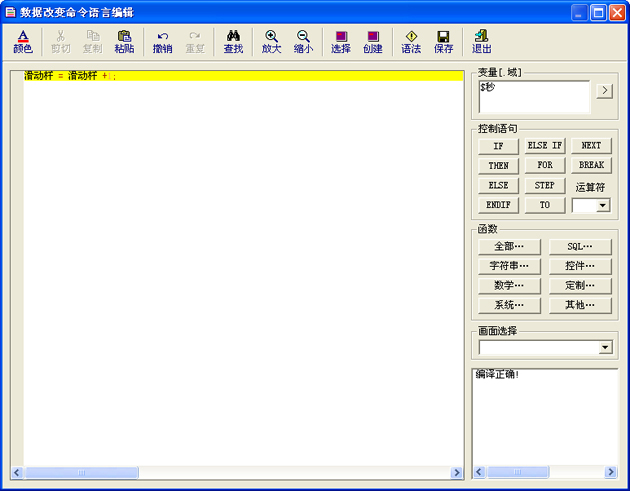The image size is (630, 491).
Task: Click output panel scrollbar left arrow
Action: 479,472
